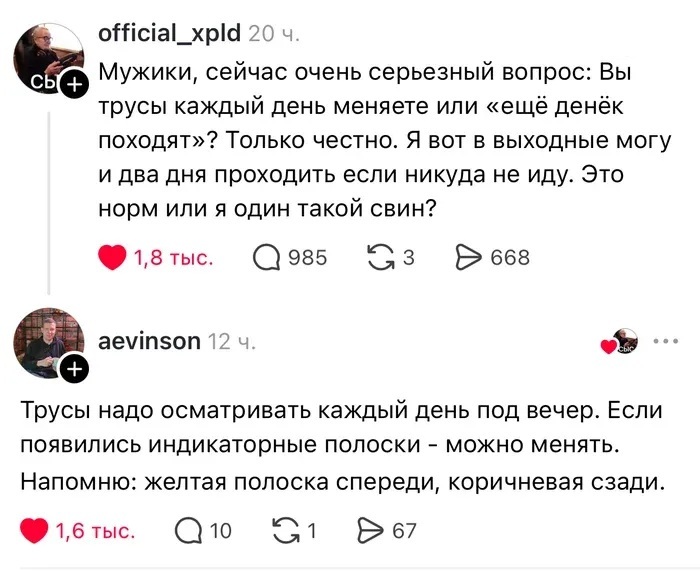Open comments on official_xpld post
This screenshot has width=700, height=571.
(x=266, y=257)
